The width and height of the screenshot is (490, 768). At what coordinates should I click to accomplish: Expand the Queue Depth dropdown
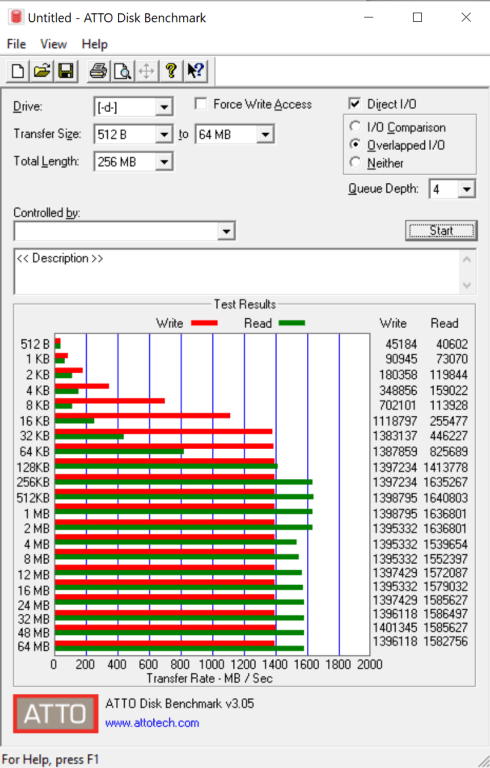(466, 189)
